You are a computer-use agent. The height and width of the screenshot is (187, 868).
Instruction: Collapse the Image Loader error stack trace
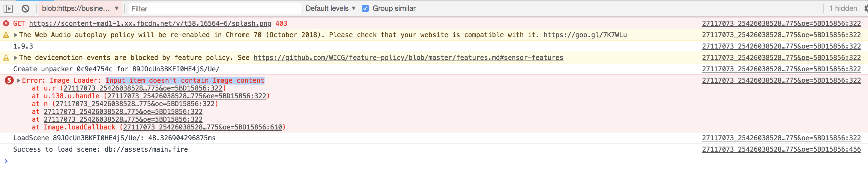(19, 80)
